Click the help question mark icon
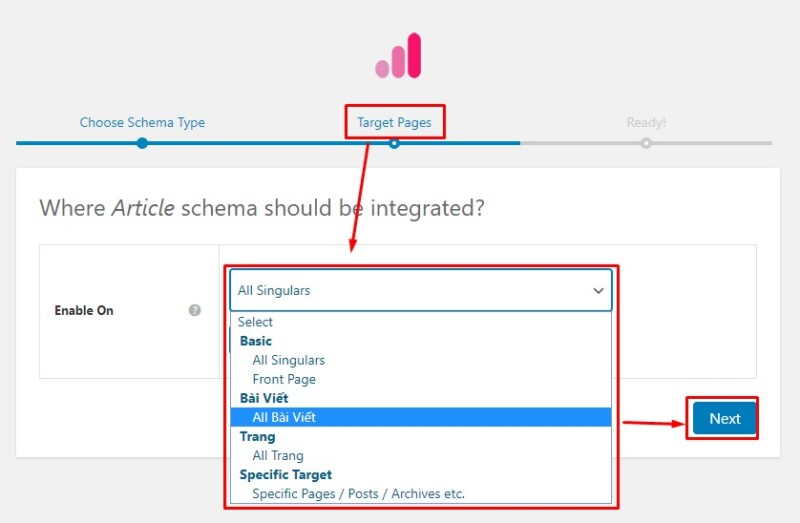The image size is (800, 523). (195, 310)
